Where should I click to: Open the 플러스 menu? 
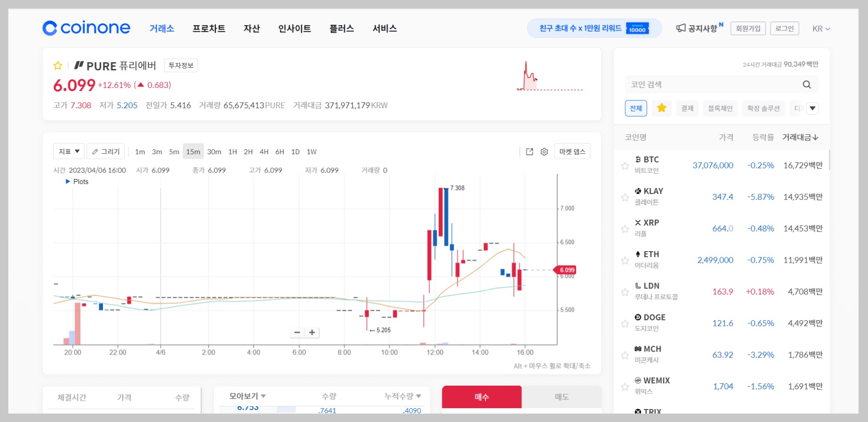pyautogui.click(x=342, y=29)
